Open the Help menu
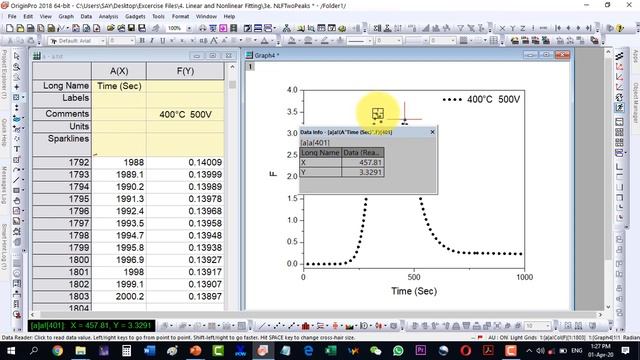 point(229,16)
